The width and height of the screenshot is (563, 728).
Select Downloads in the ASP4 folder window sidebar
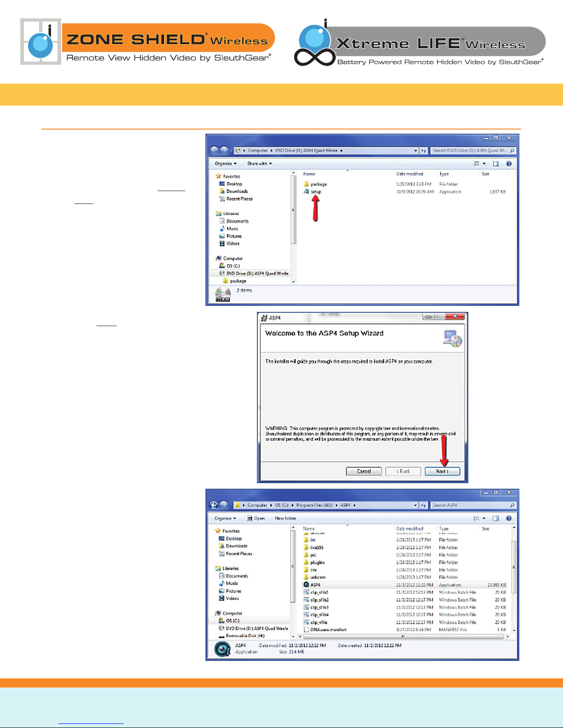[233, 546]
